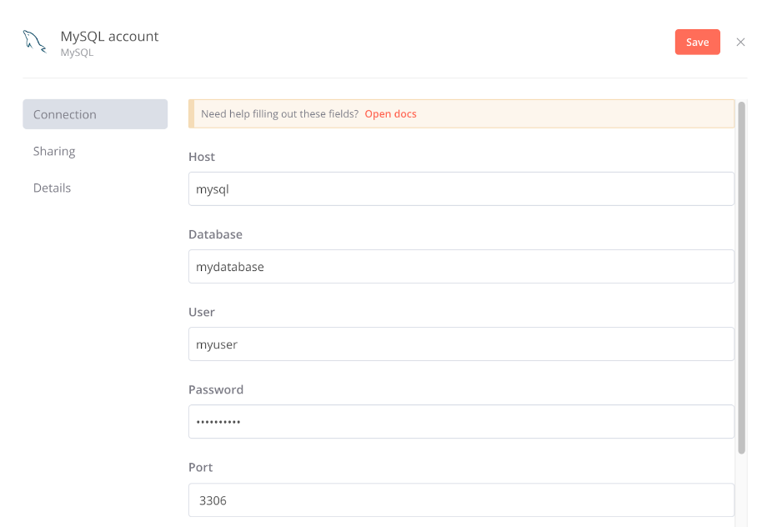The height and width of the screenshot is (532, 777).
Task: Open the Details tab
Action: (52, 188)
